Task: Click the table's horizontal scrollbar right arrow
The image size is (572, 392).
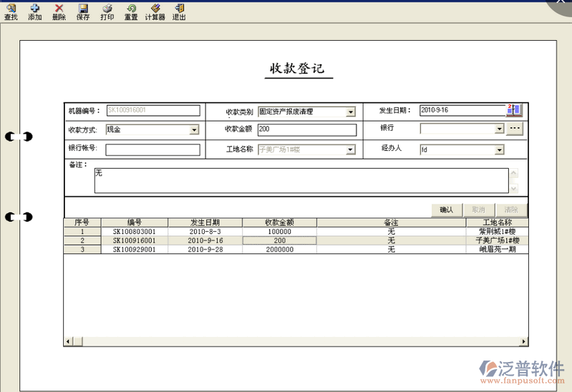Action: tap(524, 342)
